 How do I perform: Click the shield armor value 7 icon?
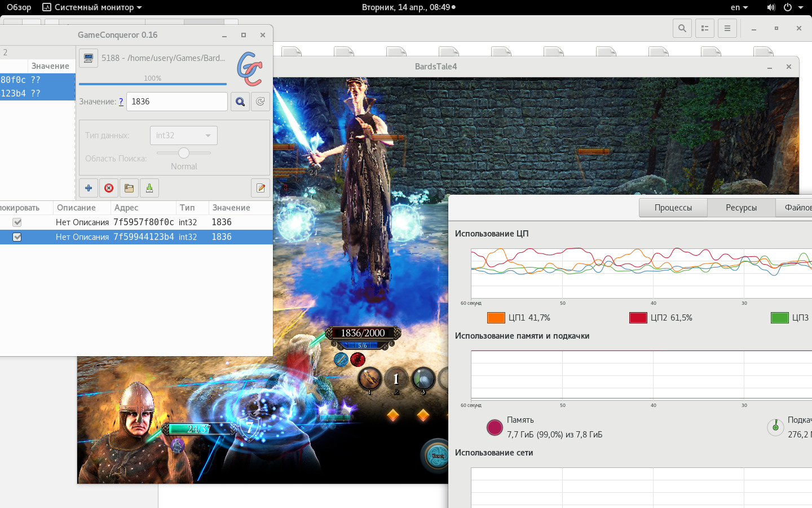[x=249, y=428]
